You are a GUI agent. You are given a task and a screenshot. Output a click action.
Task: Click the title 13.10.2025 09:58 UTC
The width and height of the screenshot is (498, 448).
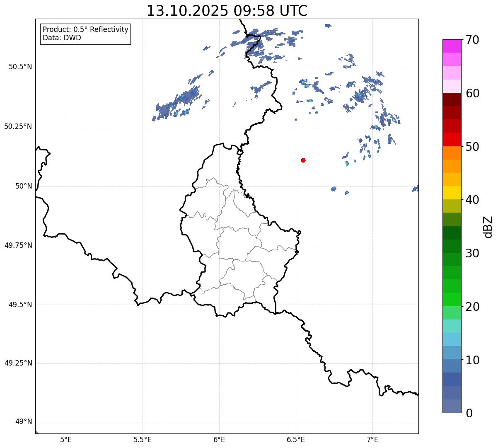pos(227,10)
